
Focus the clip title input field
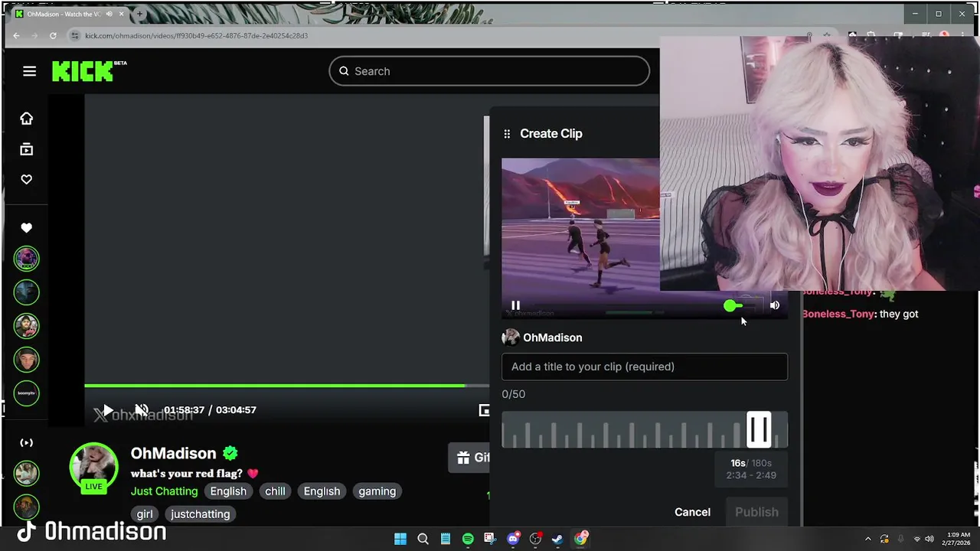click(645, 367)
